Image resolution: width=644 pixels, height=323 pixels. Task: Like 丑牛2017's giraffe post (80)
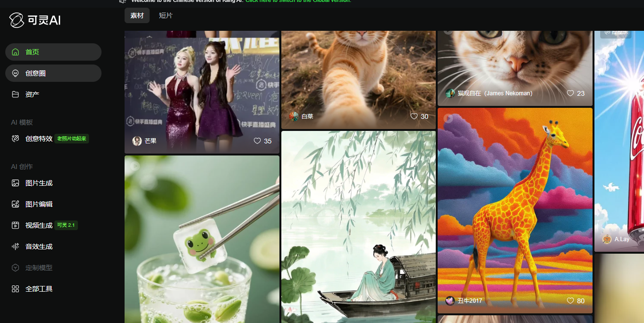570,301
